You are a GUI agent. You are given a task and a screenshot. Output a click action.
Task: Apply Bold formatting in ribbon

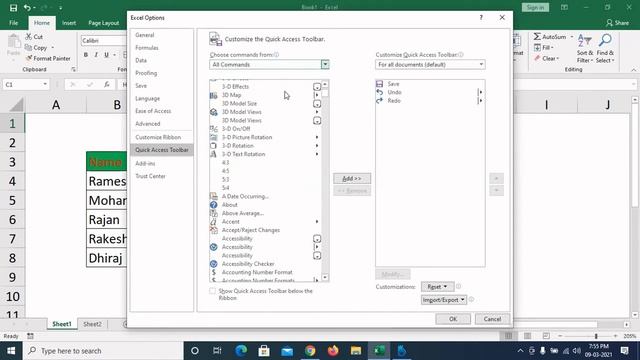(86, 55)
